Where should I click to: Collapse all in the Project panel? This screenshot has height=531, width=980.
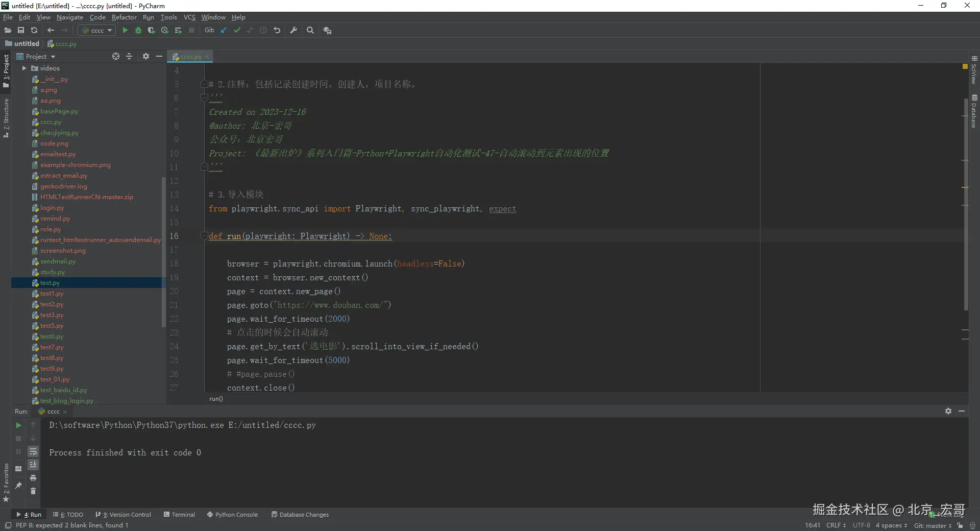(x=129, y=57)
